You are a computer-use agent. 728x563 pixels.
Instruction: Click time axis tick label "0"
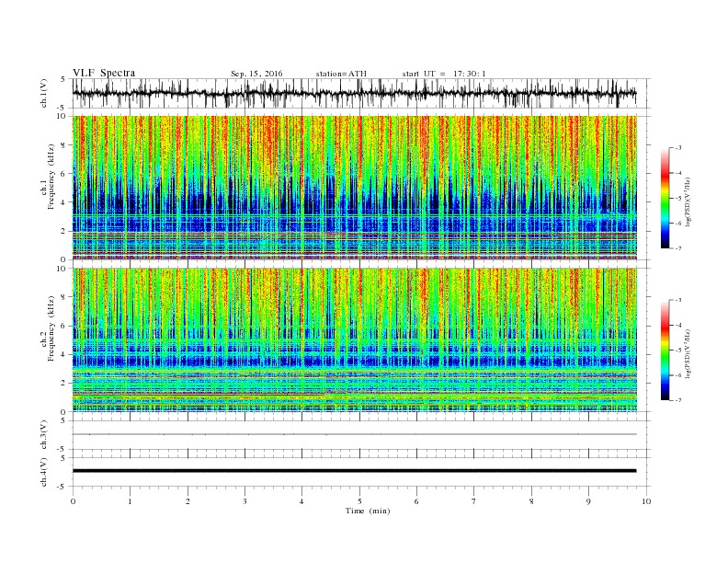pyautogui.click(x=73, y=501)
